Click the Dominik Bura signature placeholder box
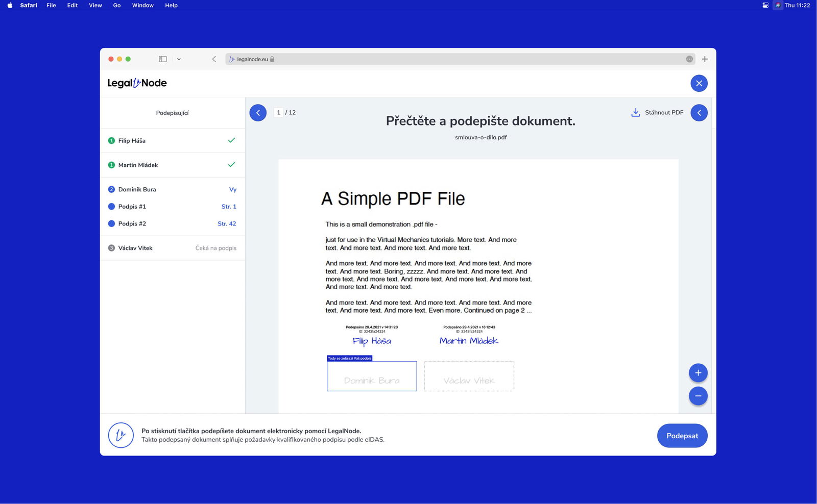 pos(372,376)
